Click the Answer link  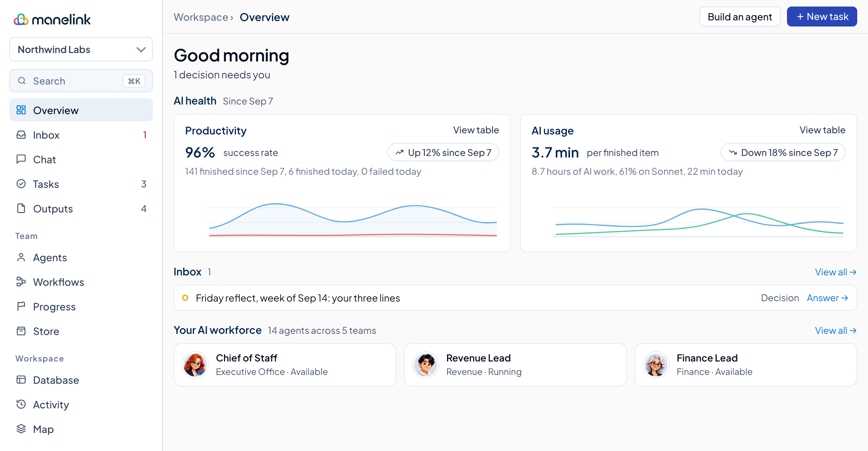[828, 298]
